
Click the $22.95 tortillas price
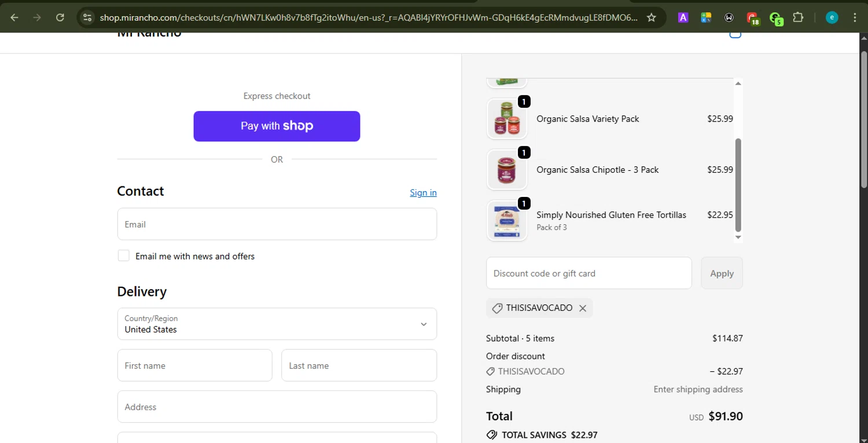point(720,215)
